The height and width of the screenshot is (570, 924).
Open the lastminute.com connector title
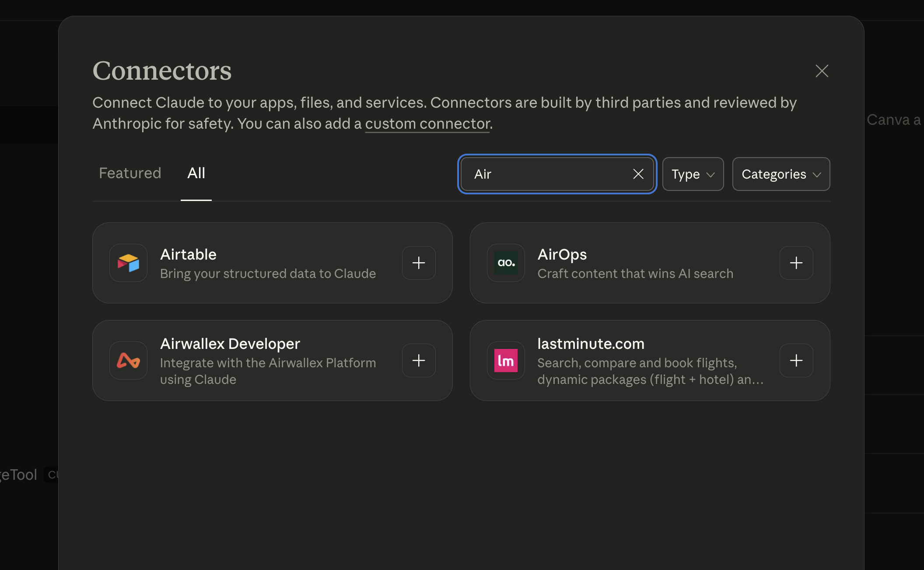pos(591,344)
